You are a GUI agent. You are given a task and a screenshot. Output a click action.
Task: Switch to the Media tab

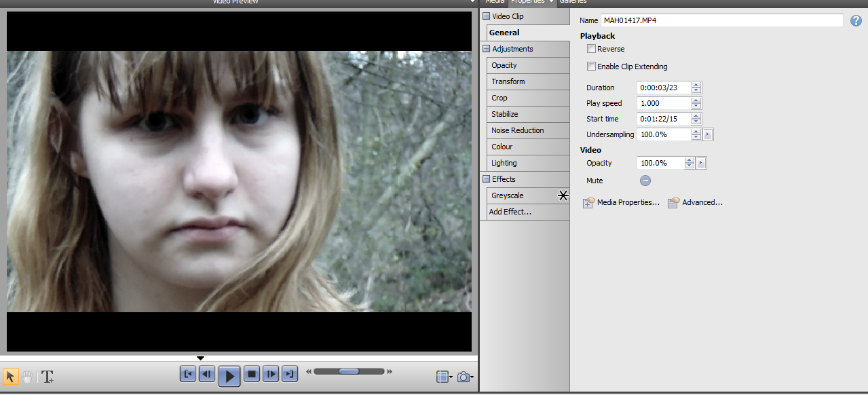pos(495,2)
